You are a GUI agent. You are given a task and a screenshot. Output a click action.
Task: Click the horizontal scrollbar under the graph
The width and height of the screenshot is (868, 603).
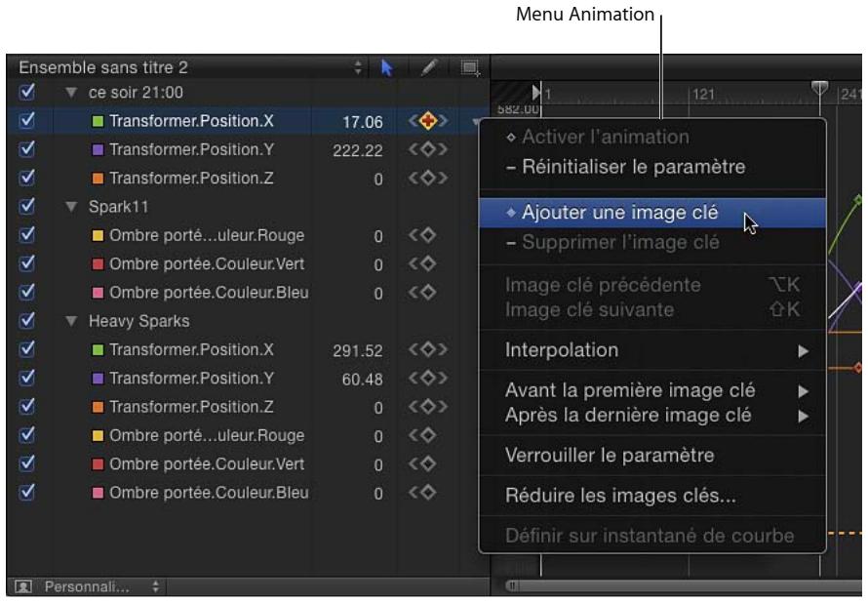[x=685, y=585]
